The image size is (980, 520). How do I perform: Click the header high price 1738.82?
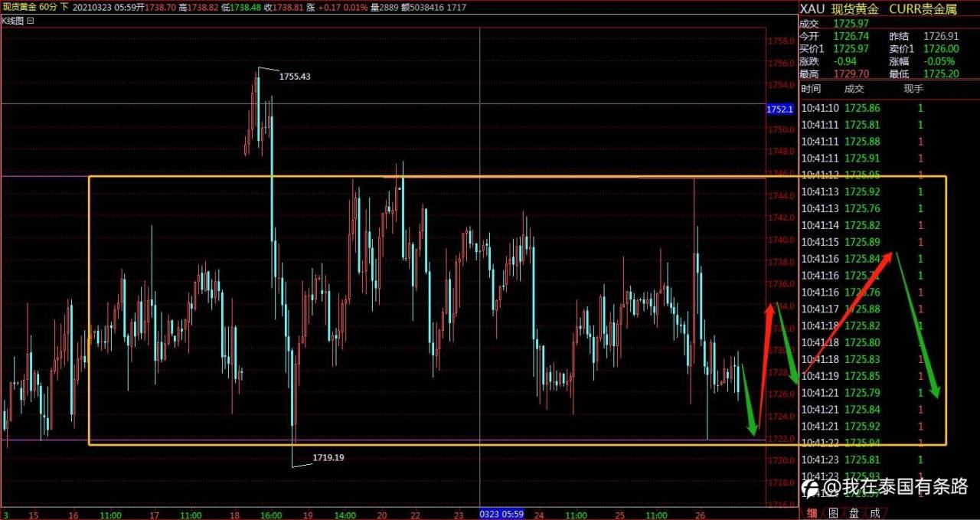(x=203, y=7)
